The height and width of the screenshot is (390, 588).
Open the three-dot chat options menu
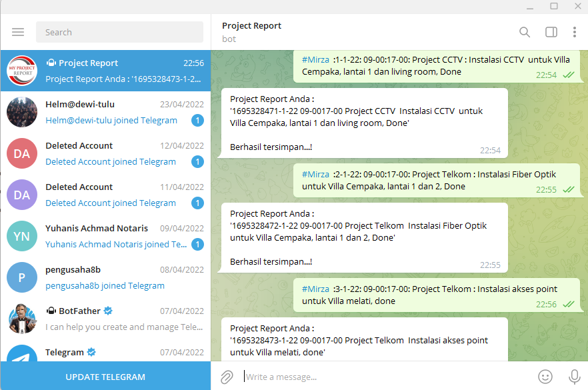(575, 31)
